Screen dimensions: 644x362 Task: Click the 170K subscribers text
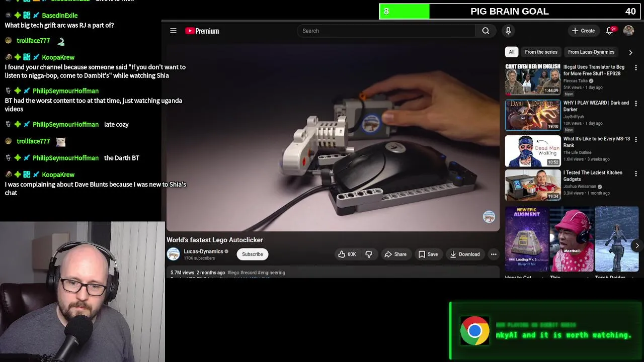click(199, 258)
